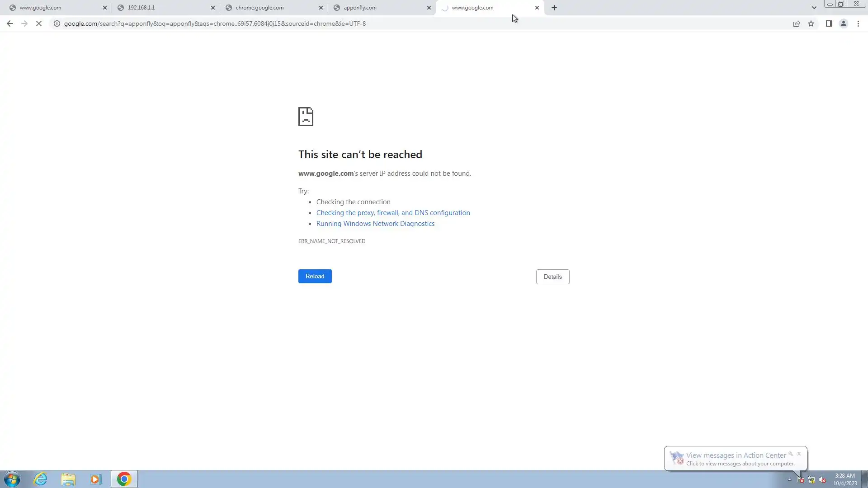Click the blue Reload button
Screen dimensions: 868x488
[x=315, y=276]
